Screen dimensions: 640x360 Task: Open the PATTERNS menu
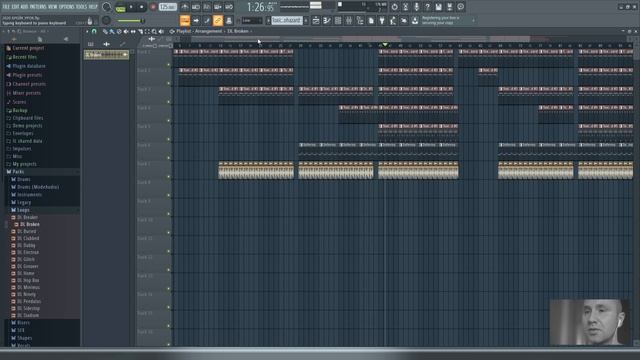(x=38, y=7)
